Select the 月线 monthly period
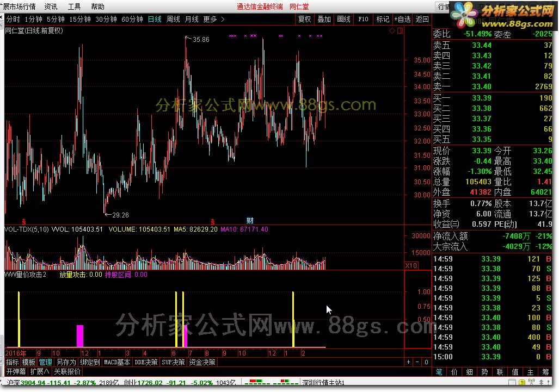This screenshot has width=559, height=392. 192,19
